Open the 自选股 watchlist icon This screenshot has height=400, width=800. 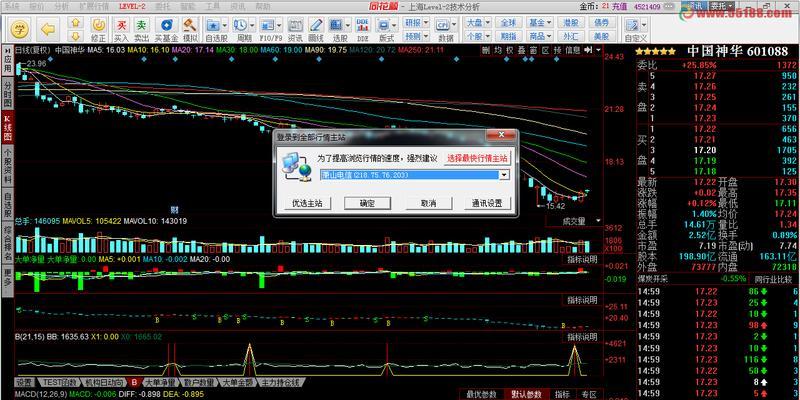213,24
